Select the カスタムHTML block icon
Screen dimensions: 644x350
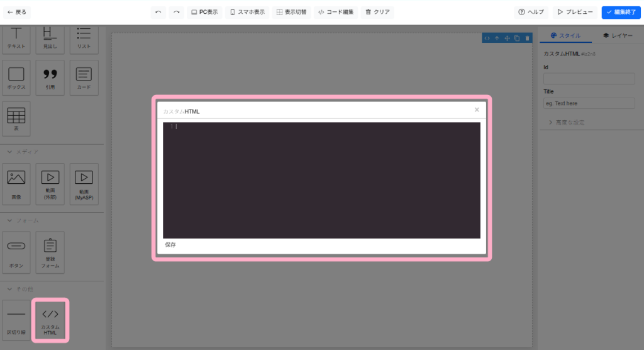[50, 319]
